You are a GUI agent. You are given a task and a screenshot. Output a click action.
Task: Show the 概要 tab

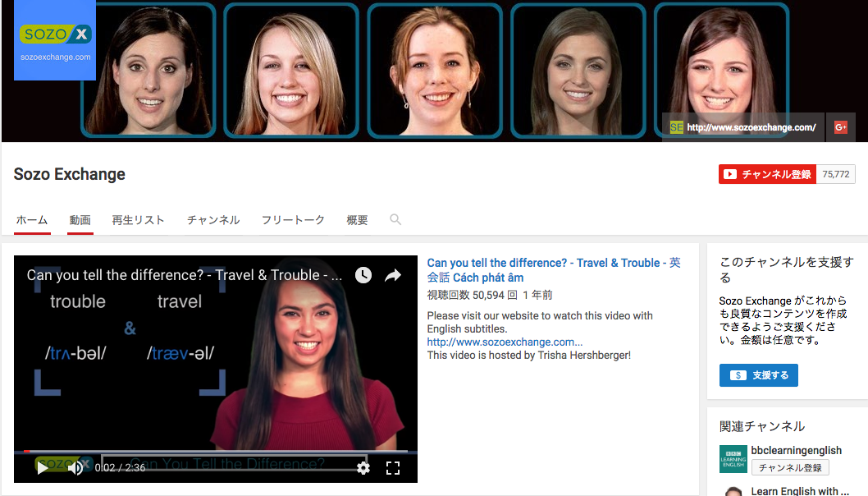357,220
